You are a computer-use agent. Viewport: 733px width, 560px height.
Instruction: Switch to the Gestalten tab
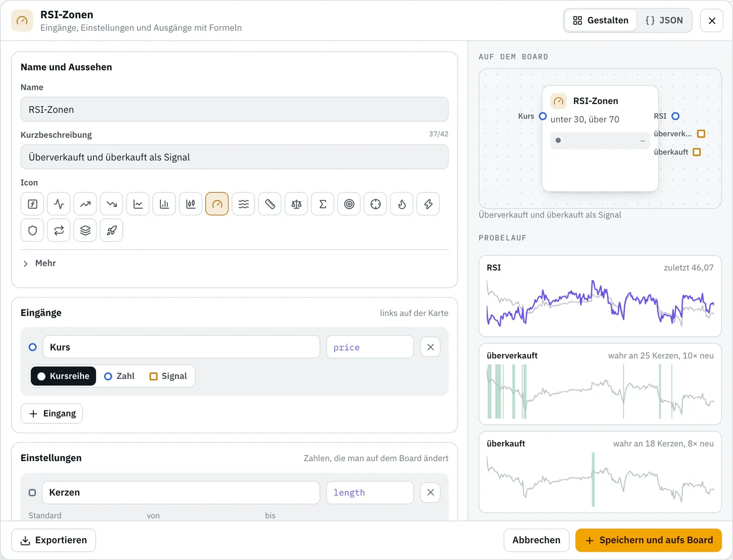pos(601,21)
